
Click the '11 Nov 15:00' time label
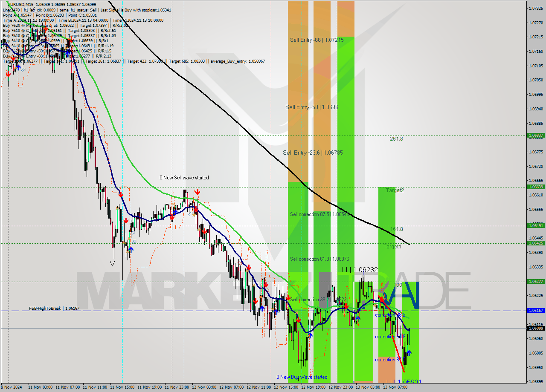(x=122, y=387)
